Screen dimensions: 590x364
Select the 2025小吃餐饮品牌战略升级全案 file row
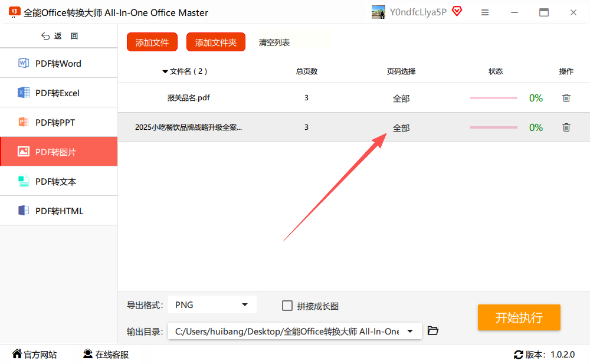353,127
